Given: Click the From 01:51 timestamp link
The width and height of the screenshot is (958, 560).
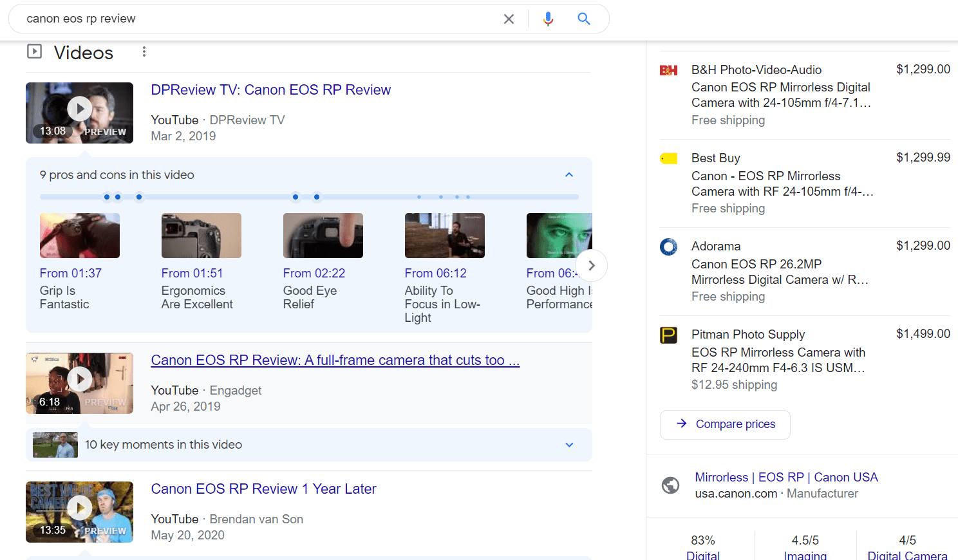Looking at the screenshot, I should [x=192, y=274].
